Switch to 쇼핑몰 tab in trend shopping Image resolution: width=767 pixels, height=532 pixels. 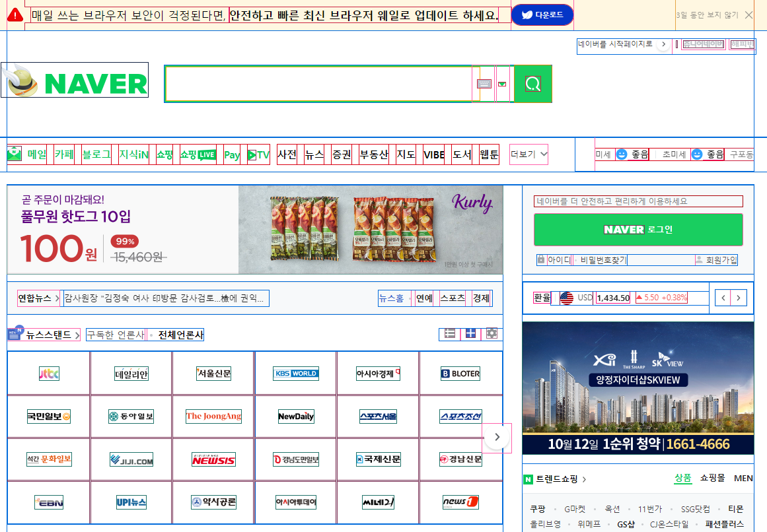pyautogui.click(x=712, y=479)
